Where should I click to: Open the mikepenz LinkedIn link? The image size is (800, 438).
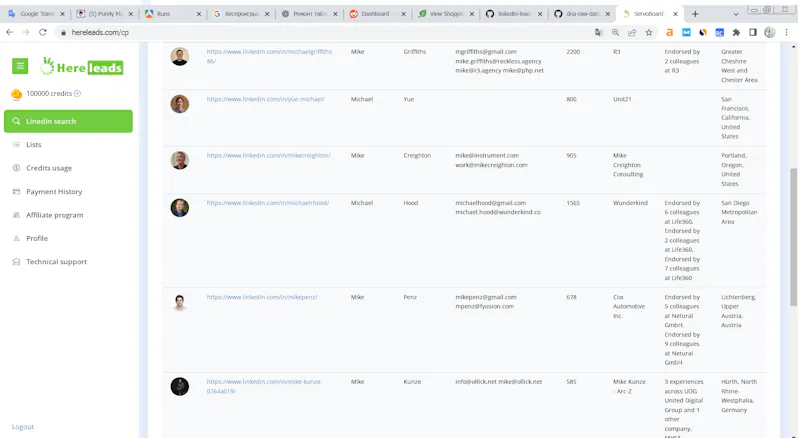click(262, 297)
